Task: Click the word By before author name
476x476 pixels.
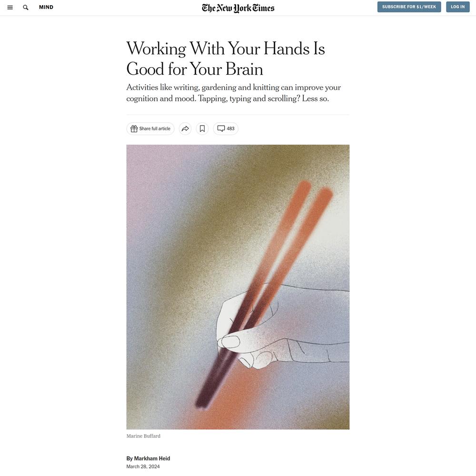Action: click(129, 458)
